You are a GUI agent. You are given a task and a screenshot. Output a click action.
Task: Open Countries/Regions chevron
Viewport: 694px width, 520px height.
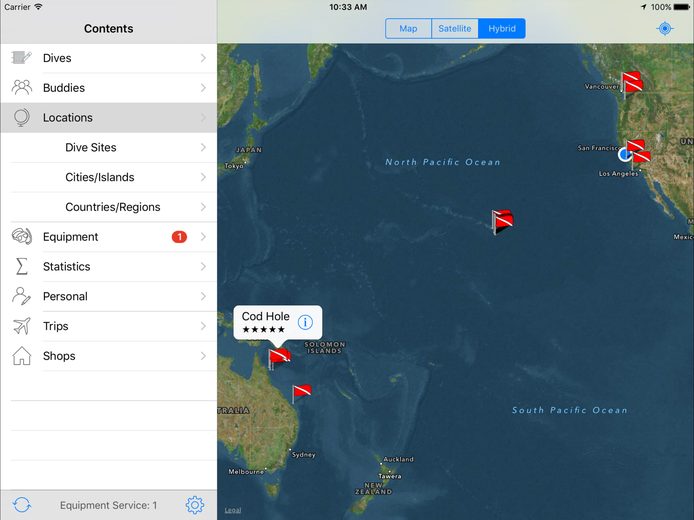(203, 207)
